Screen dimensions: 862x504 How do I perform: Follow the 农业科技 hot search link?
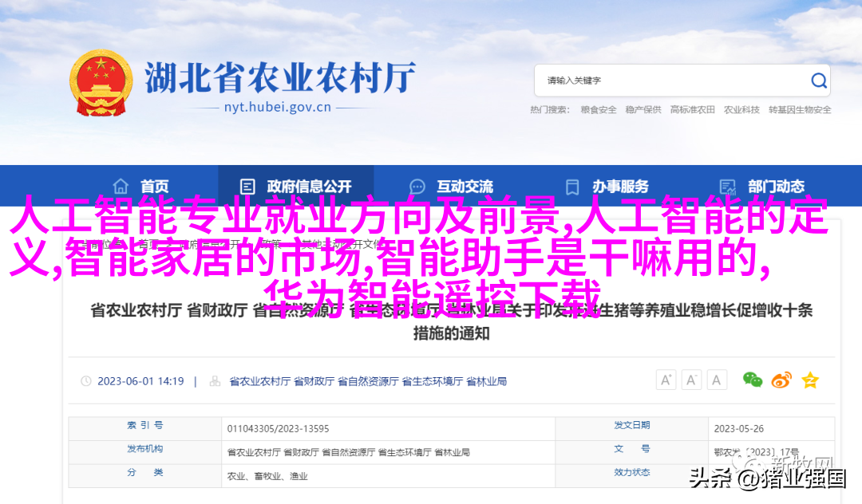741,110
